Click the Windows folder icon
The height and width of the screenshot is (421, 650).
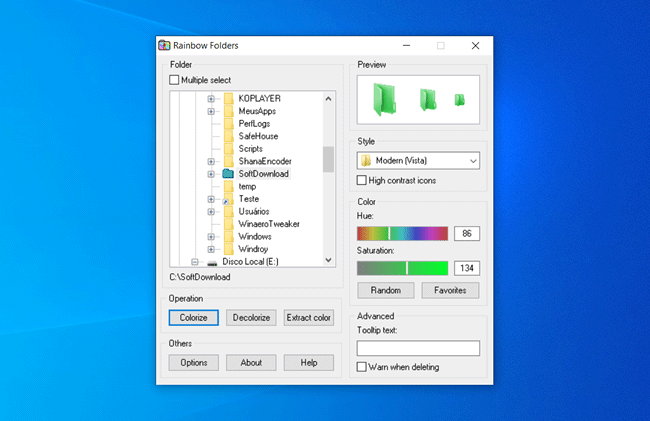229,237
